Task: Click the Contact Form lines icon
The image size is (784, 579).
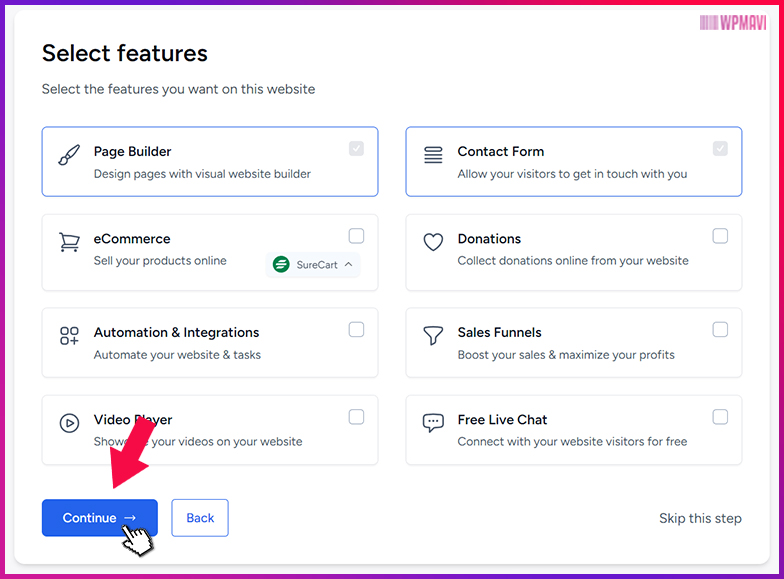Action: (x=433, y=154)
